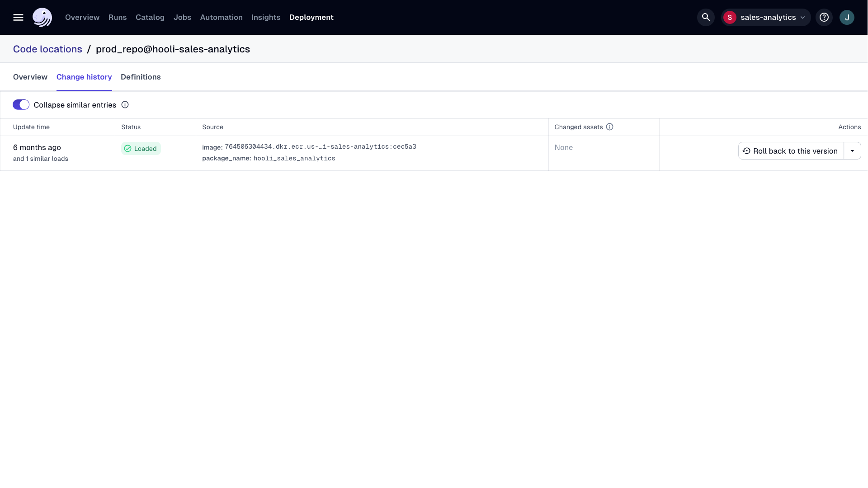Open the search magnifying glass
868x488 pixels.
tap(706, 17)
